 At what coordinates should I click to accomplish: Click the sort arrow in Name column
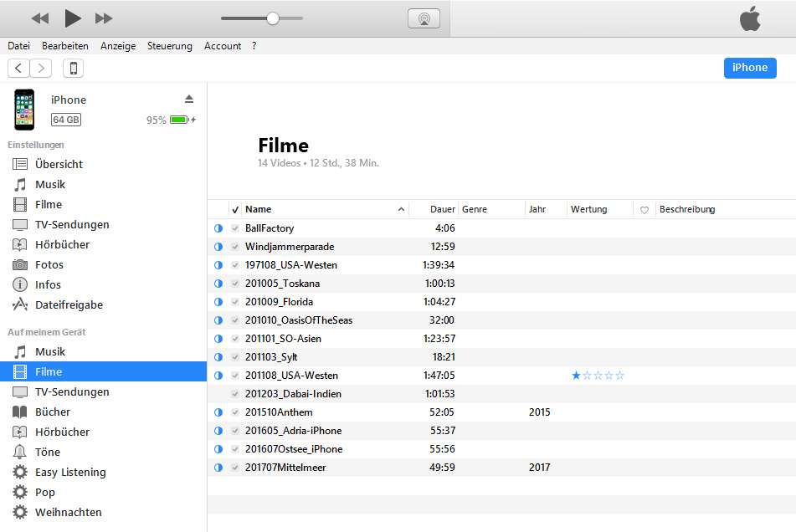(x=401, y=209)
